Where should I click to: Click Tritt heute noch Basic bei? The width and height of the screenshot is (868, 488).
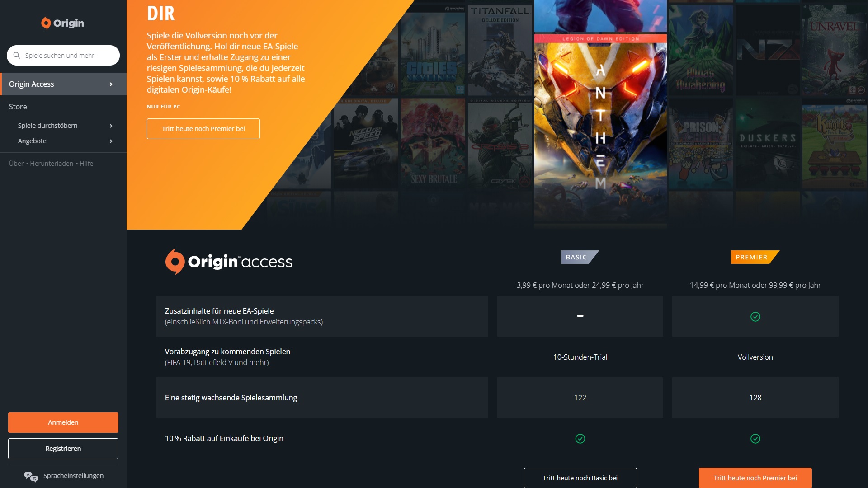580,478
